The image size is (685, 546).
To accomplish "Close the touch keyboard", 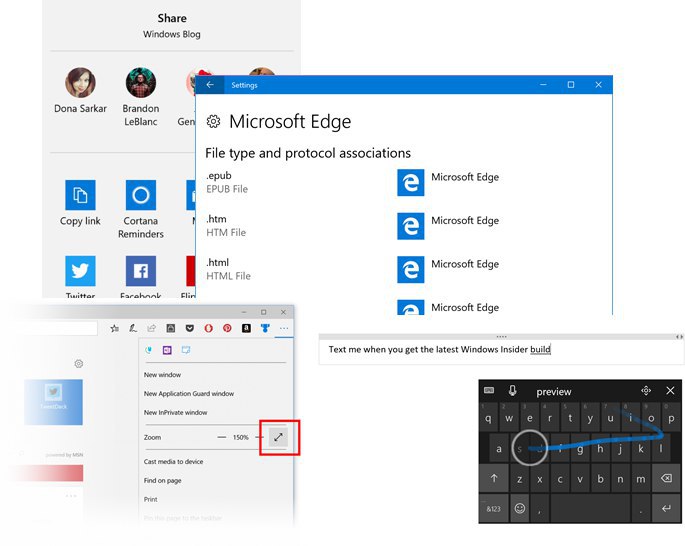I will click(670, 390).
